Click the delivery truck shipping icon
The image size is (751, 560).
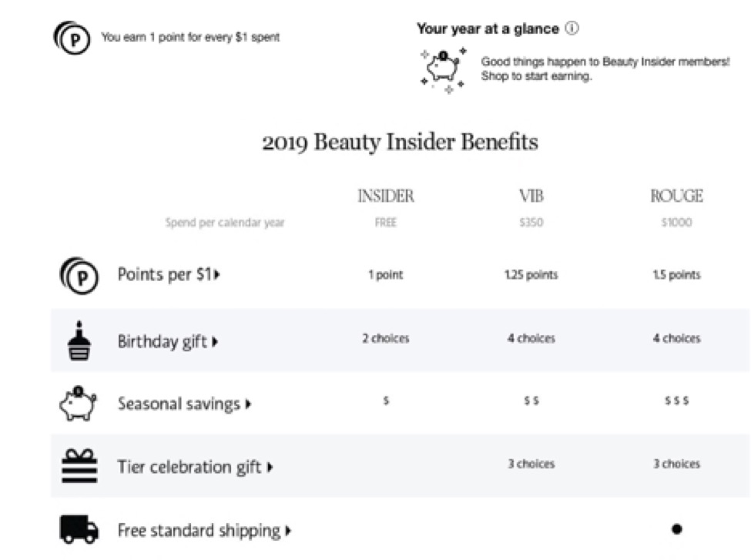click(x=79, y=529)
